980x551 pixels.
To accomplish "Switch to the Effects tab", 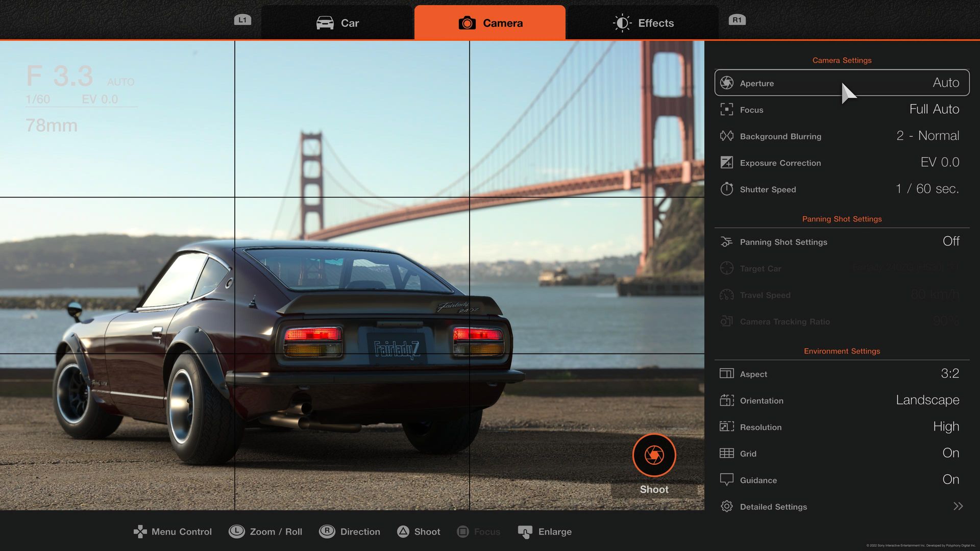I will [x=643, y=23].
